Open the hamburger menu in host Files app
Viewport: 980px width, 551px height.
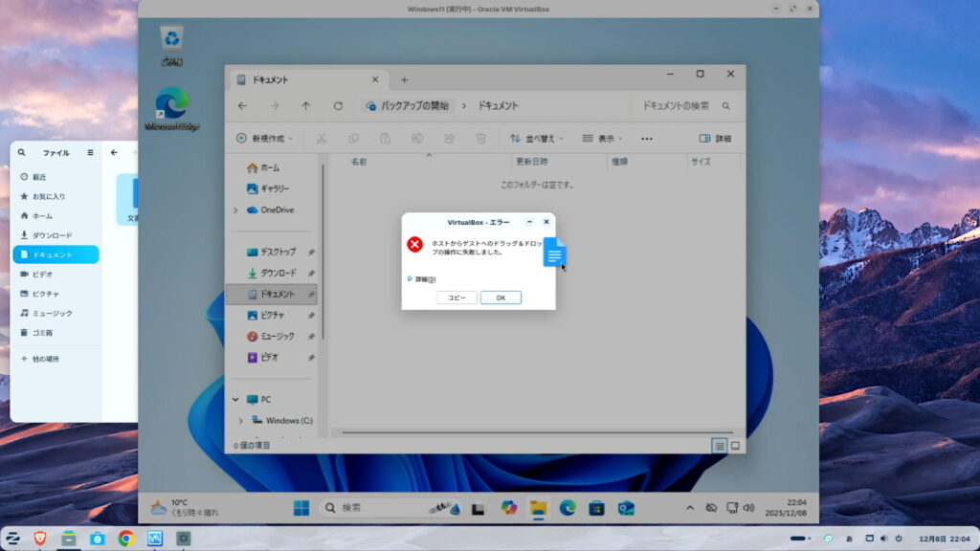pyautogui.click(x=91, y=152)
